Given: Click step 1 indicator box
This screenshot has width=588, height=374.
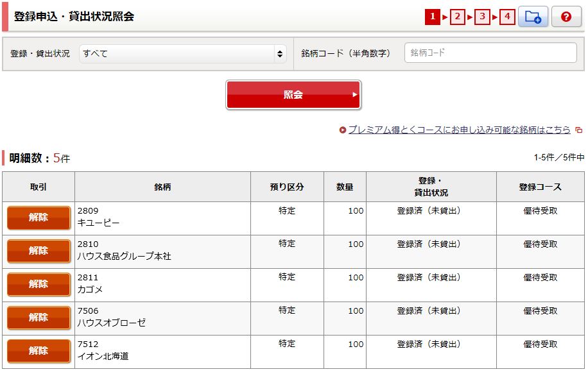Looking at the screenshot, I should click(x=433, y=17).
